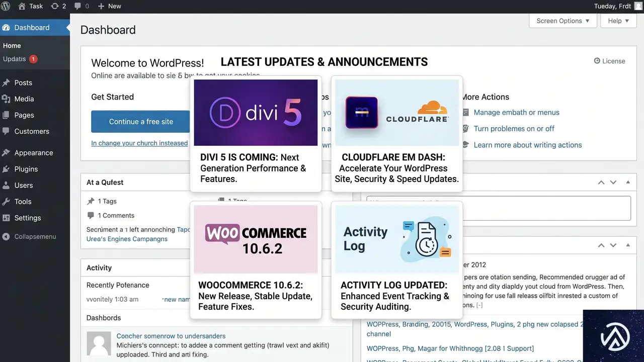644x362 pixels.
Task: Open the Help dropdown
Action: pyautogui.click(x=618, y=21)
